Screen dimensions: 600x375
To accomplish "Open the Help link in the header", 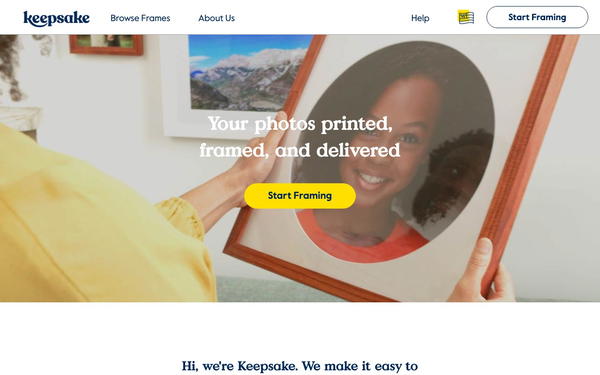I will point(420,18).
